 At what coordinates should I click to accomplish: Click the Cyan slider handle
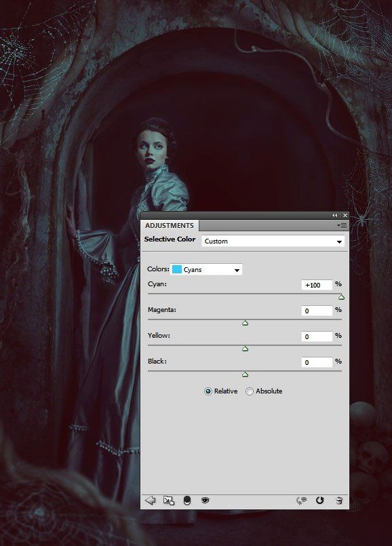point(342,297)
